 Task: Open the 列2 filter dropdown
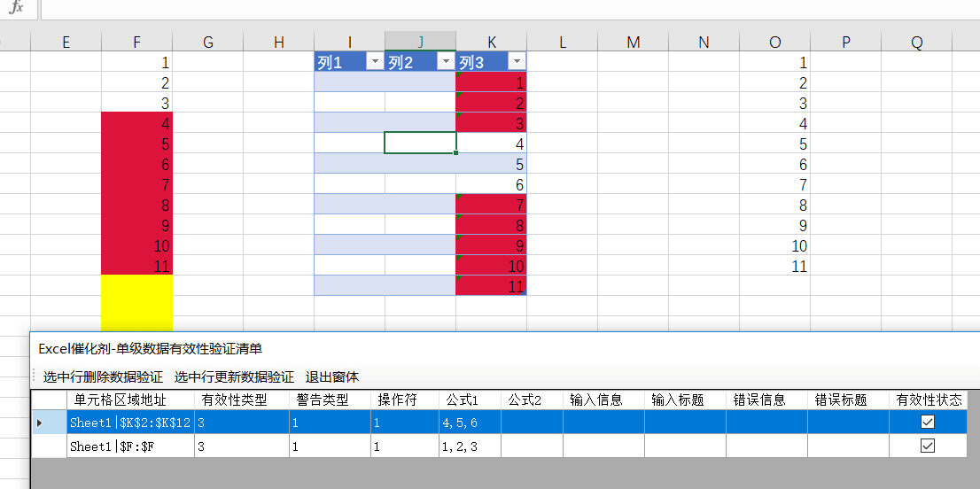pyautogui.click(x=446, y=61)
